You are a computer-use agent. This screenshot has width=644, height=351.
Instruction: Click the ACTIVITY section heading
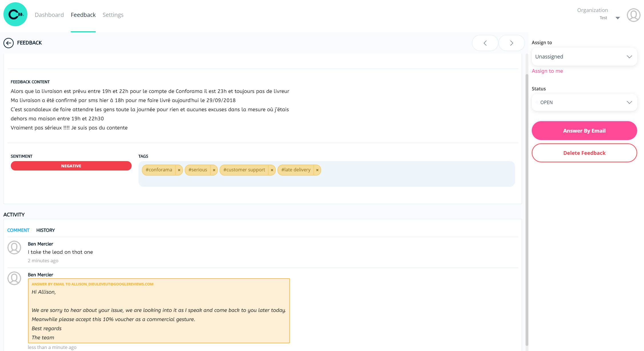(x=14, y=215)
